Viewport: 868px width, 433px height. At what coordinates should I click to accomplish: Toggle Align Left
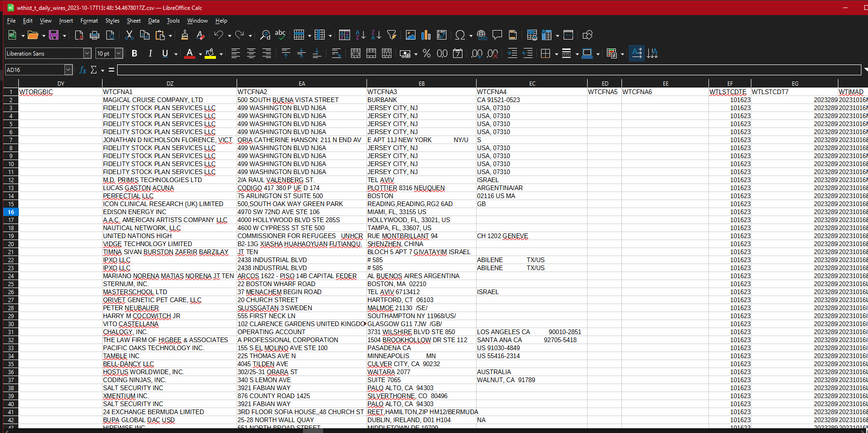click(x=236, y=53)
